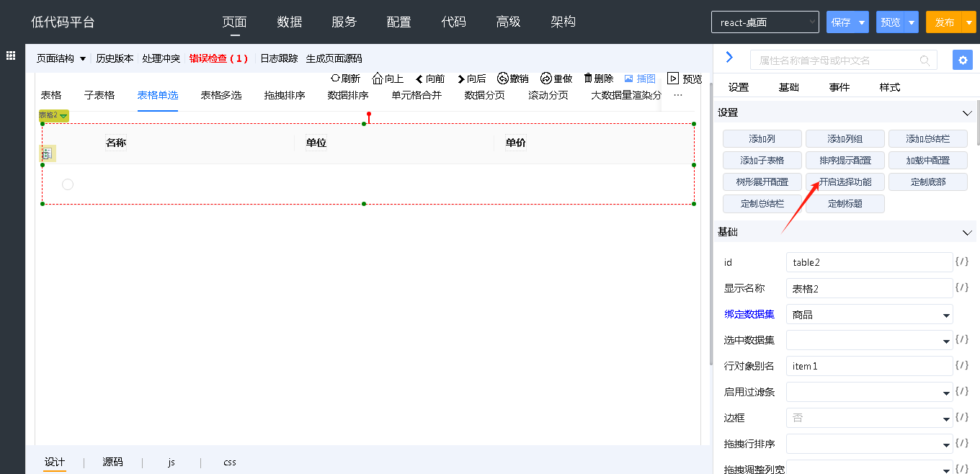
Task: Open the 页面 top menu
Action: 235,22
